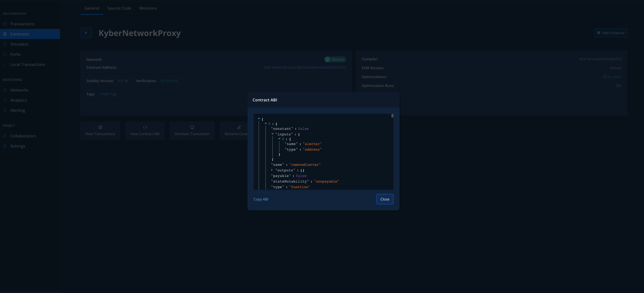Open the General tab

click(92, 8)
